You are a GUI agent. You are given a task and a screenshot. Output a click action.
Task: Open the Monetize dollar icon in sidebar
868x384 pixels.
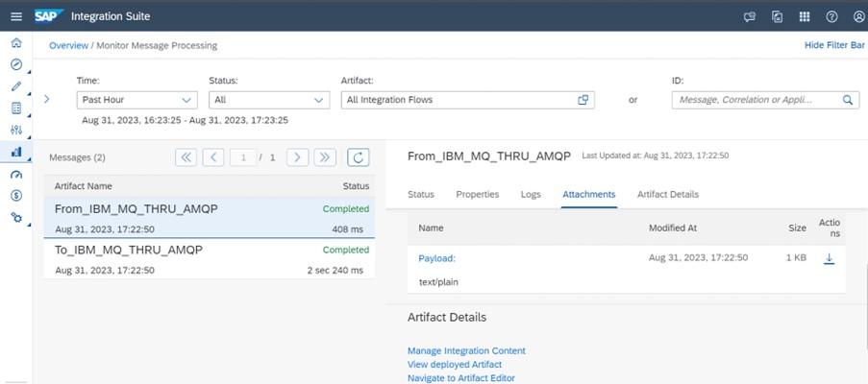[x=16, y=196]
